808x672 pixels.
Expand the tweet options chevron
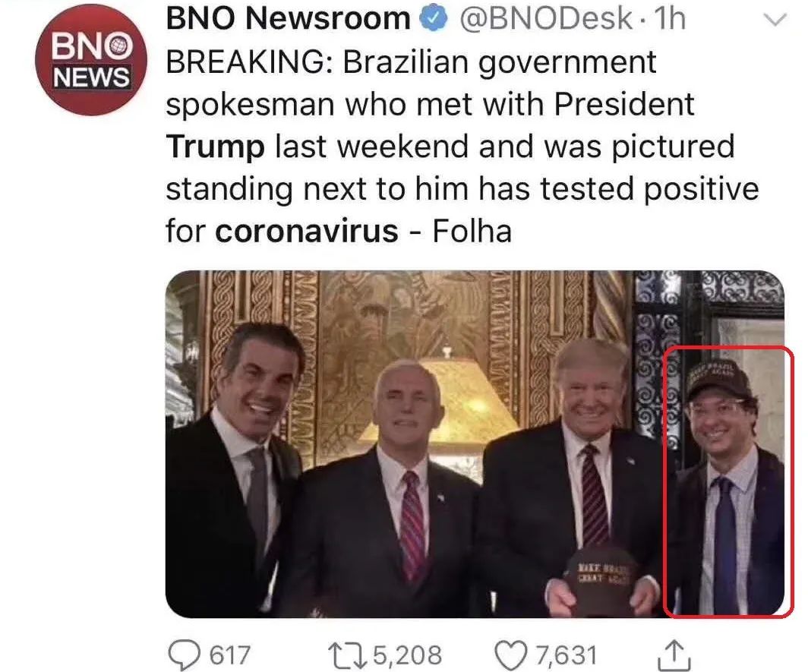tap(774, 21)
